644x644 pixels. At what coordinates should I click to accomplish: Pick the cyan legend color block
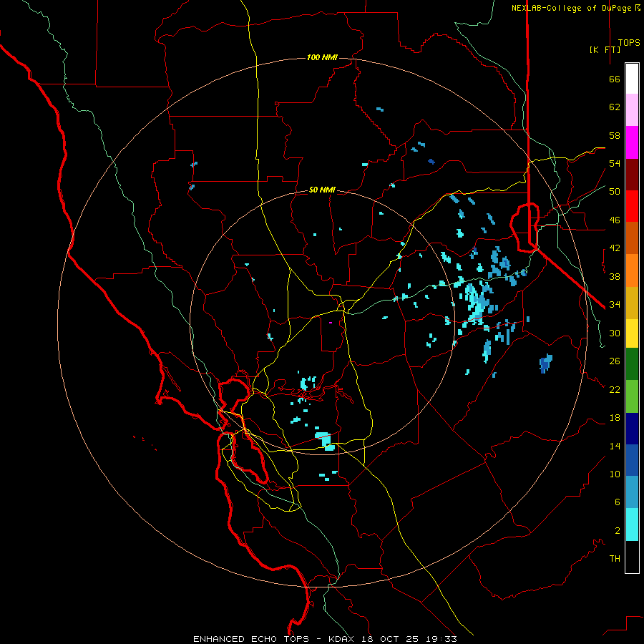(x=632, y=525)
